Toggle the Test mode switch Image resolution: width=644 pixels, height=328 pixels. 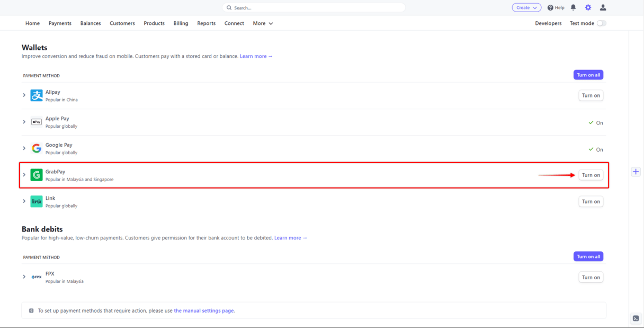601,23
